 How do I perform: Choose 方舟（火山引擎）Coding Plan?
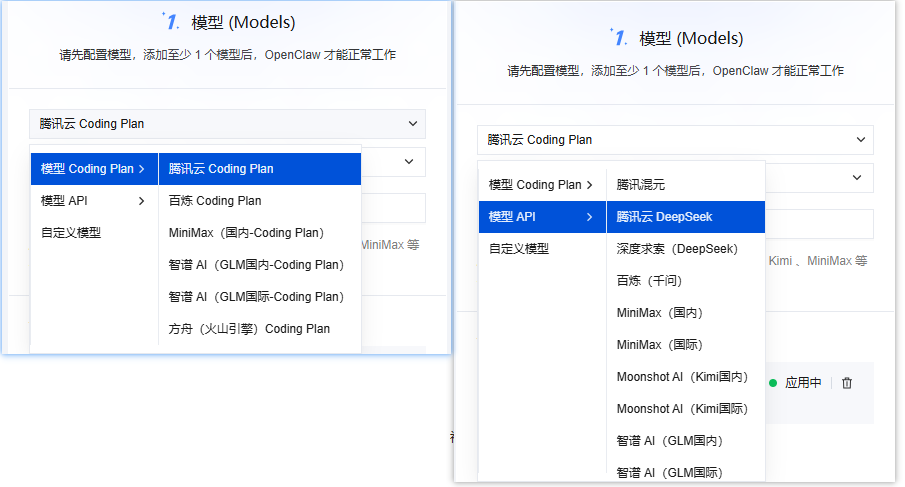tap(260, 329)
